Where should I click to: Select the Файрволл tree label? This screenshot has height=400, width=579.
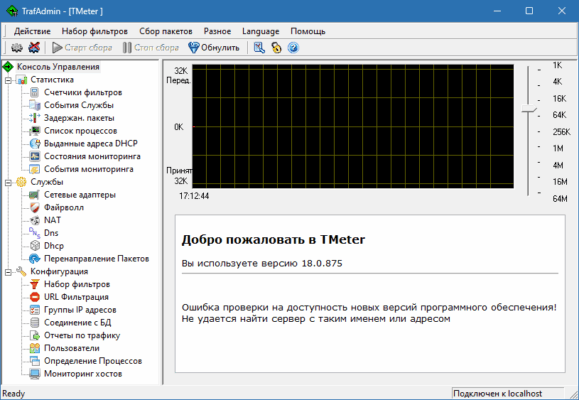(x=64, y=208)
